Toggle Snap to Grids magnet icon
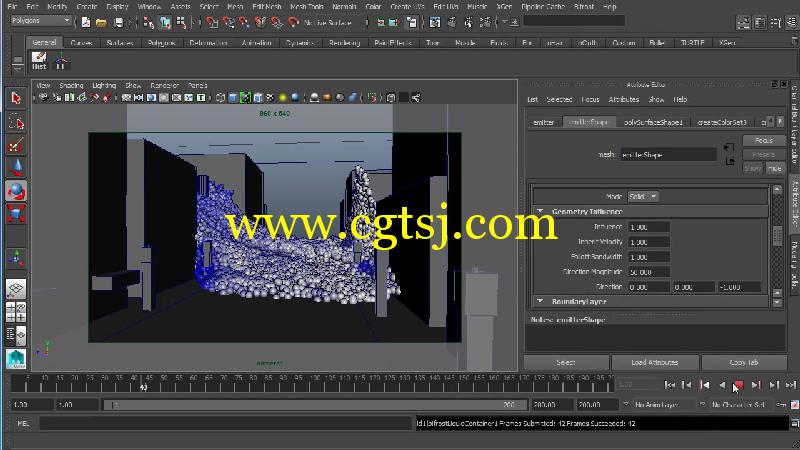 [212, 22]
